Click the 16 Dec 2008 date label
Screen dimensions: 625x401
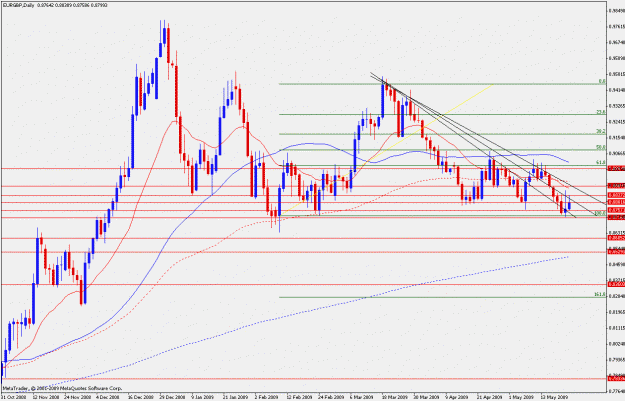(141, 397)
